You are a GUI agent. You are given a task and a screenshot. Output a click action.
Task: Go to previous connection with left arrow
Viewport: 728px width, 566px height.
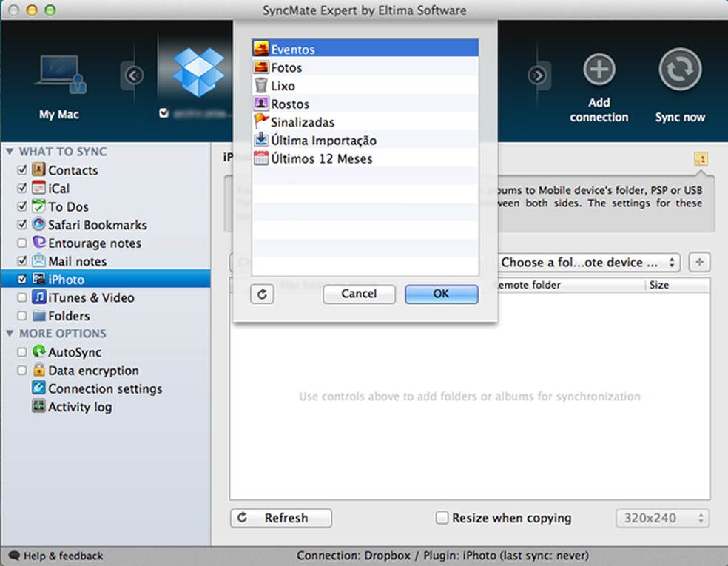pyautogui.click(x=134, y=75)
